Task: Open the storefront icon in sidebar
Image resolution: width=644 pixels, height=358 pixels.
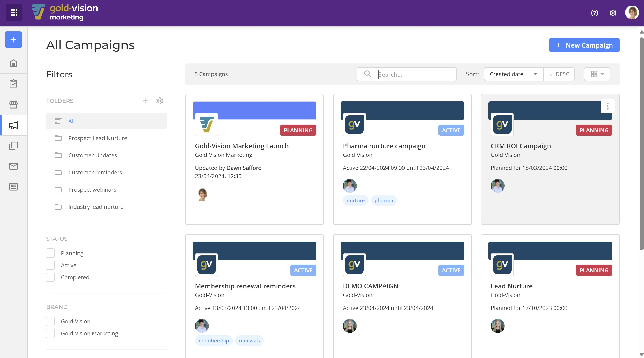Action: (13, 104)
